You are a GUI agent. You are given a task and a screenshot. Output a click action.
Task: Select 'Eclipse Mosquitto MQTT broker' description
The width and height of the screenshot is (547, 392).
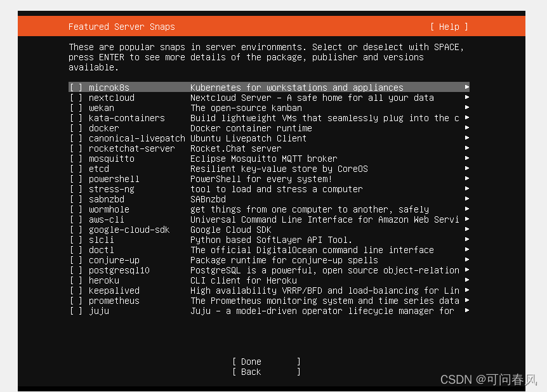tap(264, 159)
